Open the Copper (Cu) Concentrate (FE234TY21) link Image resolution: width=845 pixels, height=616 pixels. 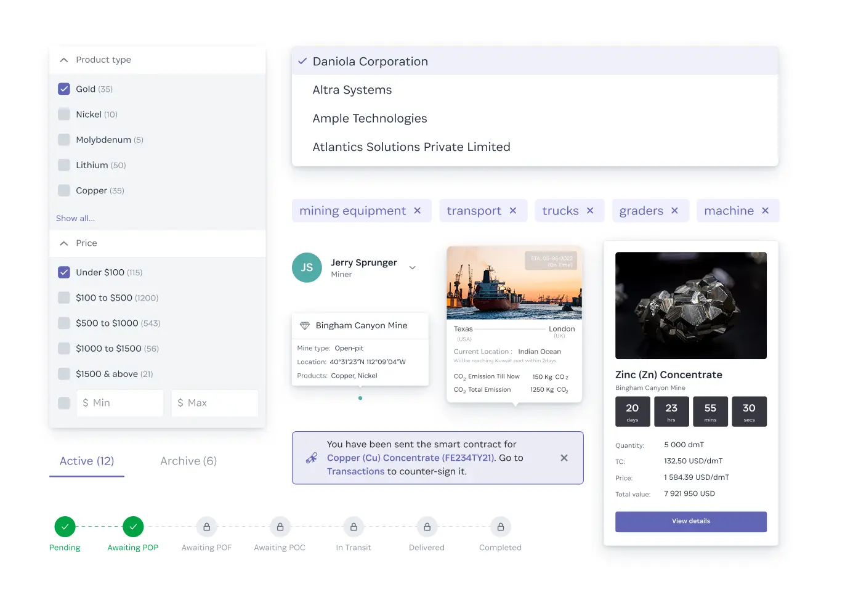411,458
